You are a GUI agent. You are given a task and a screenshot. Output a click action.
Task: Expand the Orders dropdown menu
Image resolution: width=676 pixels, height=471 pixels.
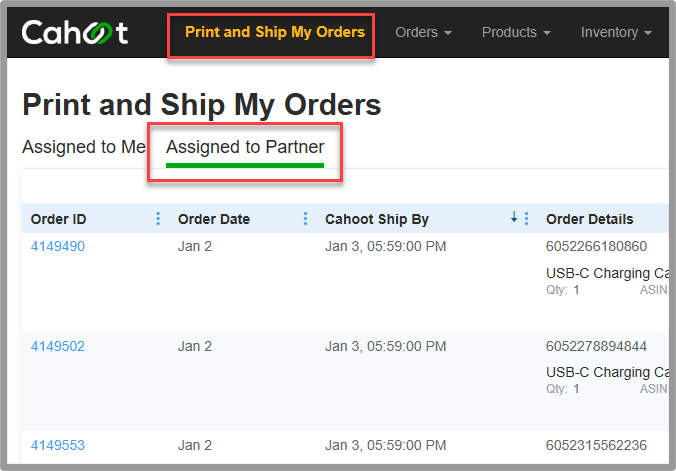click(423, 32)
